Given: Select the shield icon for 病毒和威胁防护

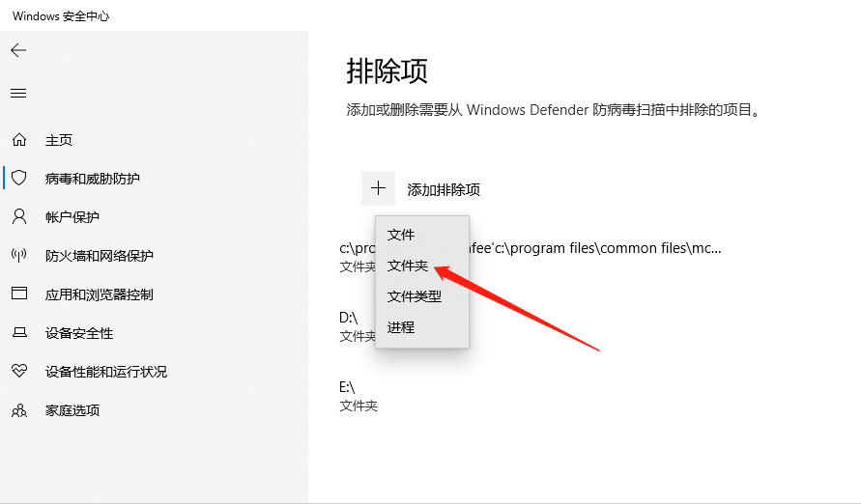Looking at the screenshot, I should (19, 178).
